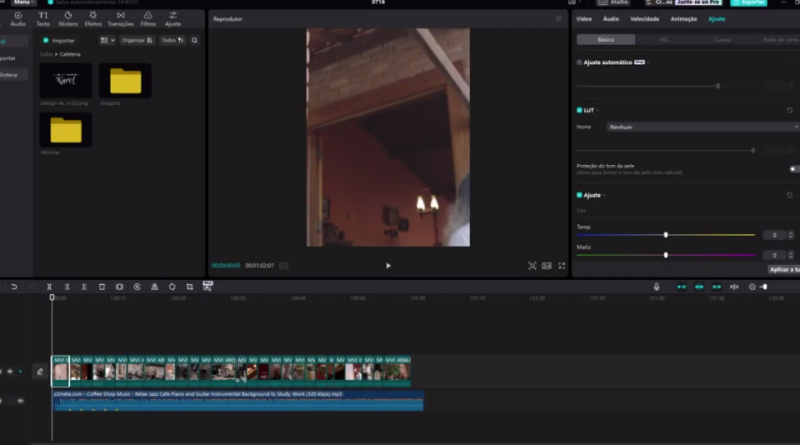800x445 pixels.
Task: Switch to the Vídeo properties tab
Action: (584, 19)
